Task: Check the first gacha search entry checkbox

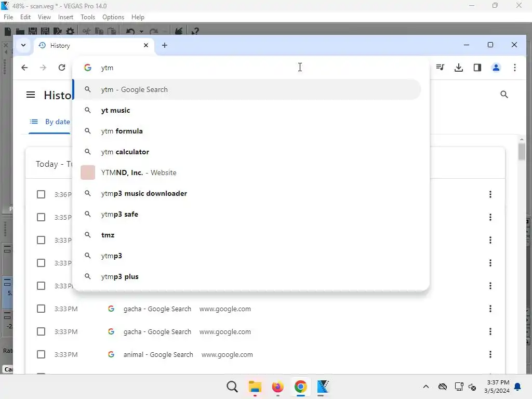Action: point(41,309)
